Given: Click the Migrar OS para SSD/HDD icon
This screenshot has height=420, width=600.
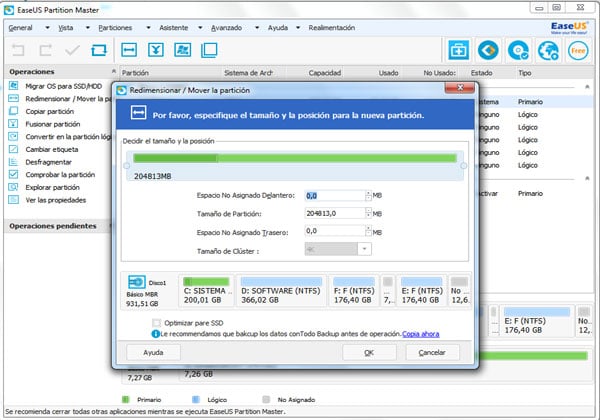Looking at the screenshot, I should (13, 86).
